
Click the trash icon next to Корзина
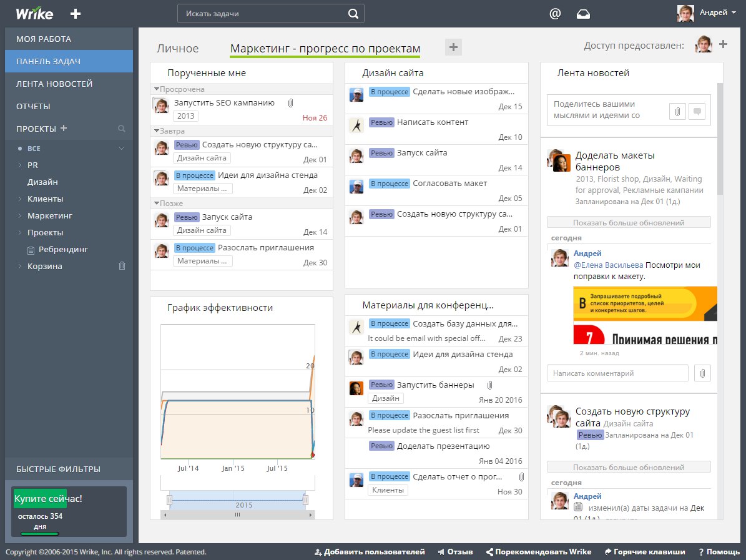[x=122, y=266]
